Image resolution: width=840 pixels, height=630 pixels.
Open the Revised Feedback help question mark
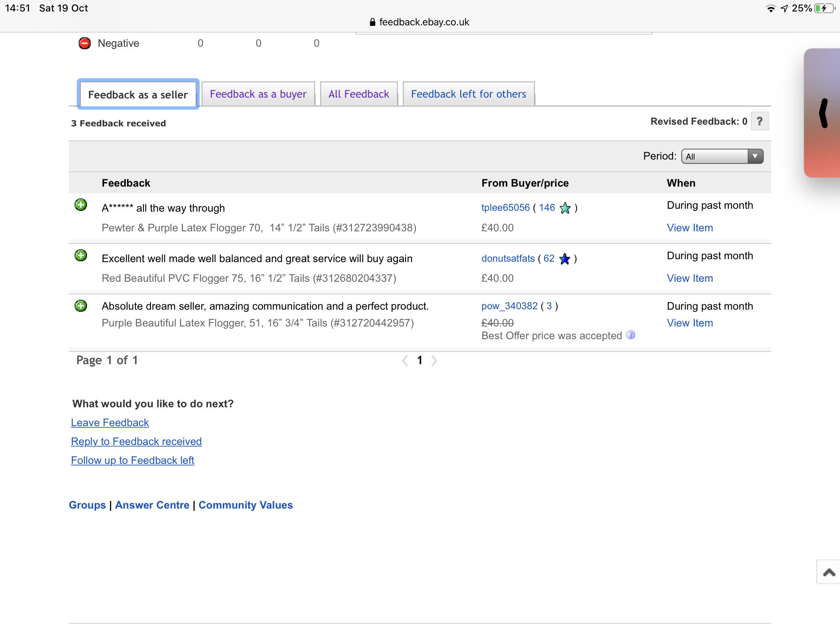click(x=760, y=121)
